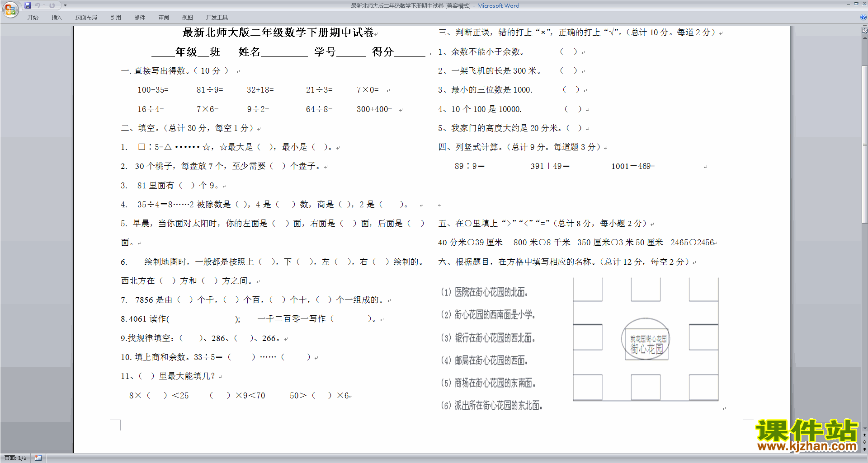This screenshot has width=868, height=463.
Task: Click statement (1) 医院在街心花园的北面
Action: (485, 292)
